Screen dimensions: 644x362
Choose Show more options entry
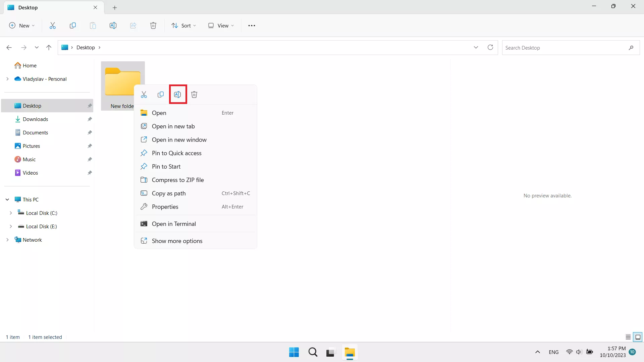[x=177, y=241]
